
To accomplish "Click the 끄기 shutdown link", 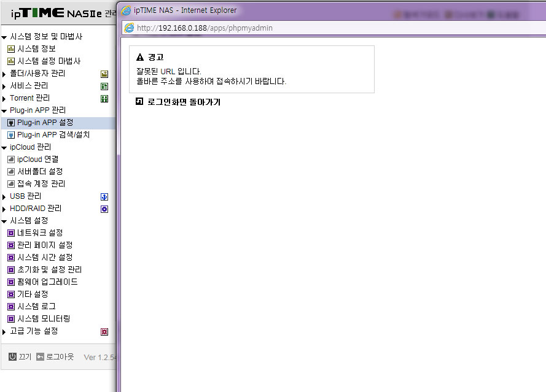I will coord(25,357).
